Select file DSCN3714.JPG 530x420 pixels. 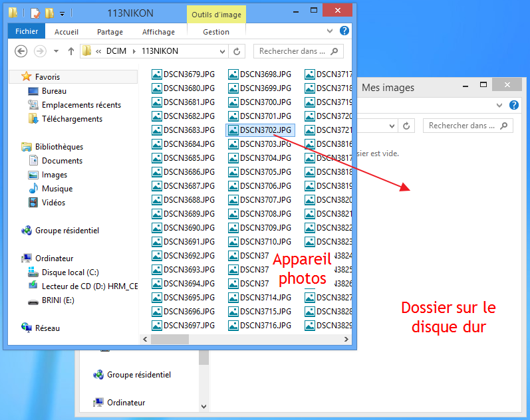pyautogui.click(x=259, y=298)
